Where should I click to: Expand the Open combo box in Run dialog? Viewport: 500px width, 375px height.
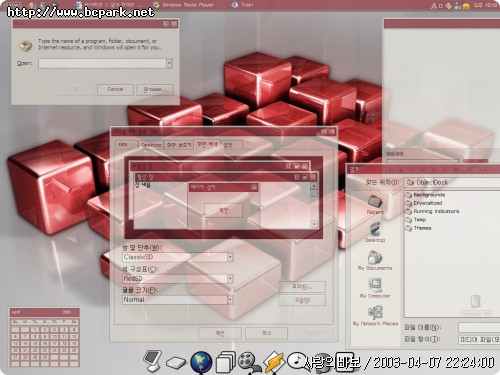tap(169, 63)
